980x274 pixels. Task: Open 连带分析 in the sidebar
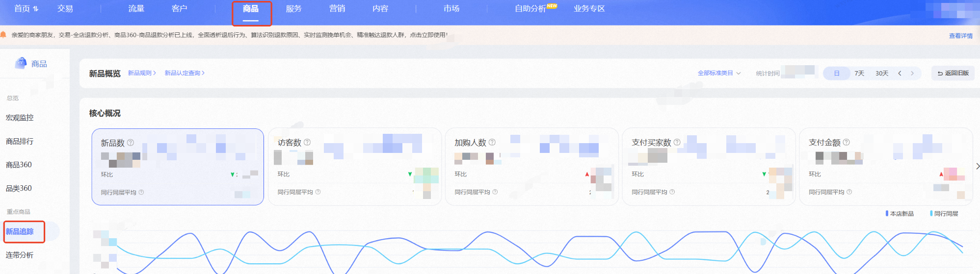(20, 255)
